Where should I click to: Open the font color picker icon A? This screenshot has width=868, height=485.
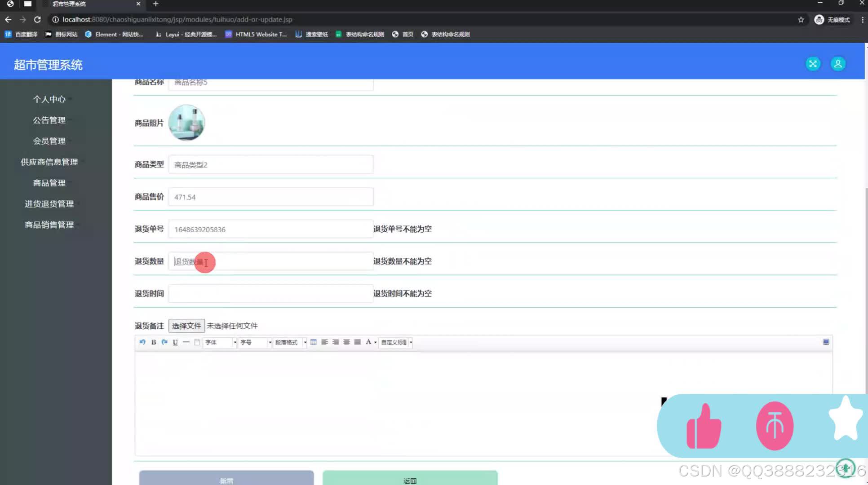pos(368,342)
